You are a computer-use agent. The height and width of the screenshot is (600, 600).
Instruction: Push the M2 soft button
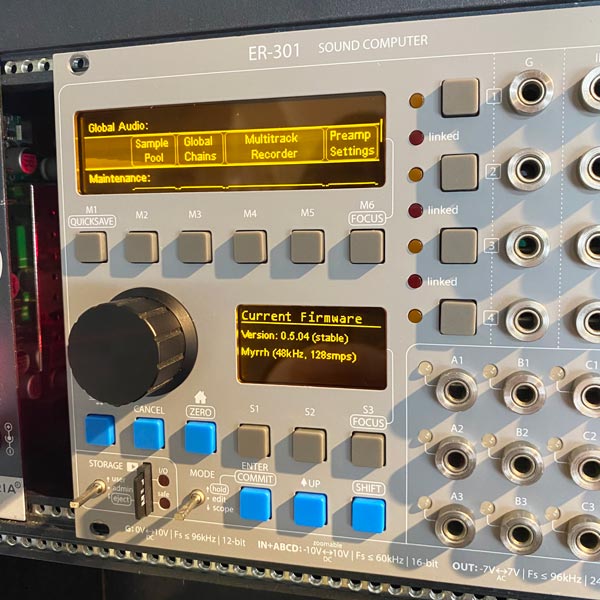click(x=142, y=247)
